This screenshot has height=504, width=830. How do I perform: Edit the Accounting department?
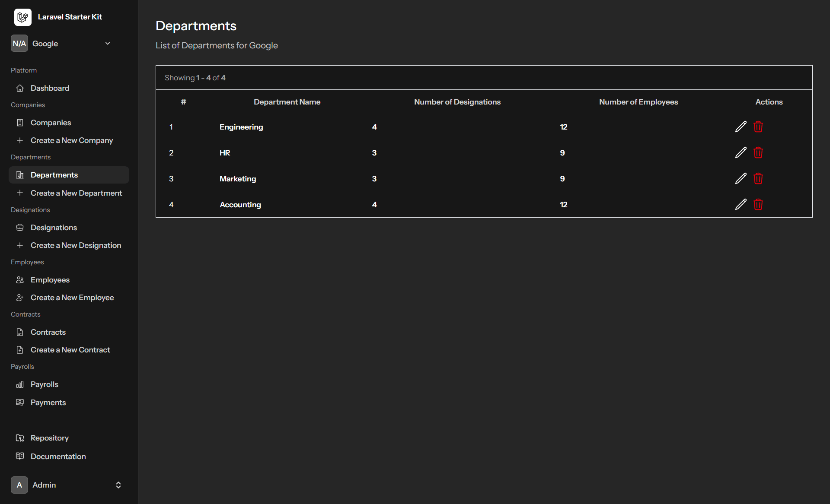tap(741, 204)
